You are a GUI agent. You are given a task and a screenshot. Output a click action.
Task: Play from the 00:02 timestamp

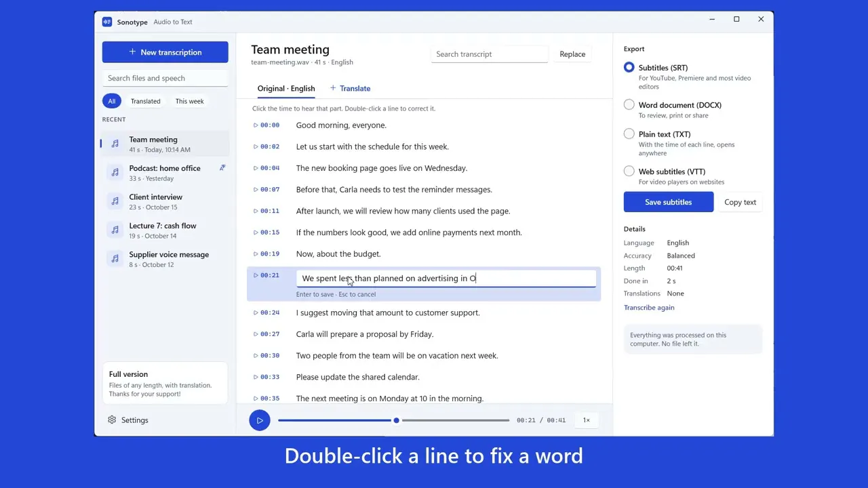[266, 146]
